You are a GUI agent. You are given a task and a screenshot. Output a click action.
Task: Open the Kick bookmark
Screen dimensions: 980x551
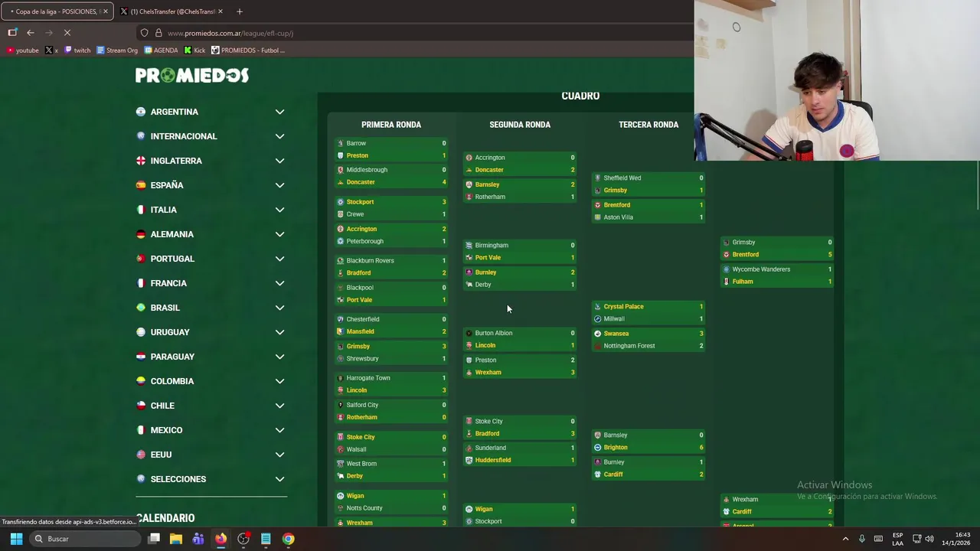pos(194,51)
